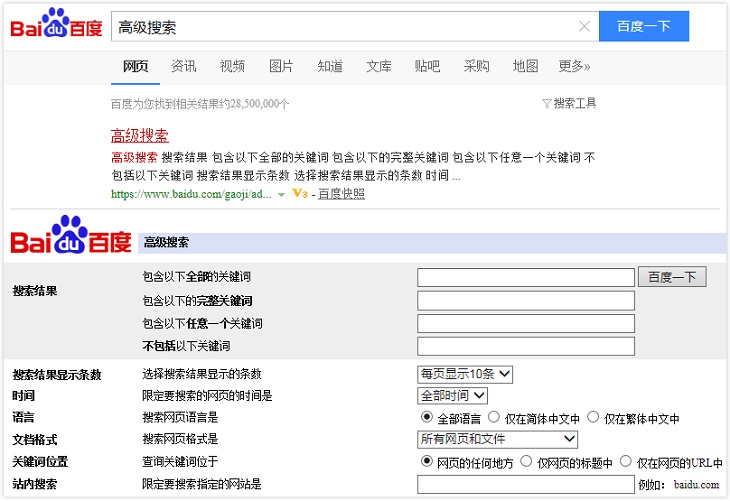Click the V3 credibility badge icon
Image resolution: width=730 pixels, height=501 pixels.
click(300, 194)
